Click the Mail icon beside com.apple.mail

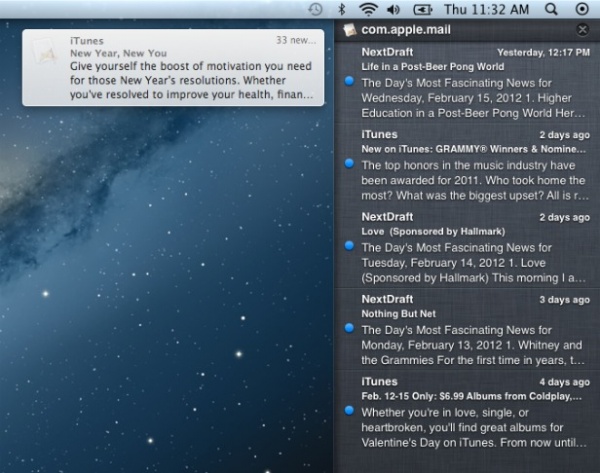point(350,30)
